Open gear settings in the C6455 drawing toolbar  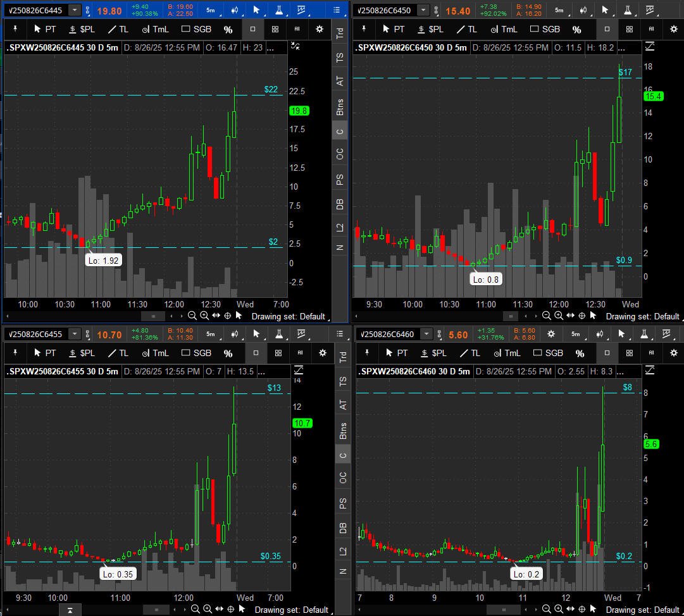point(323,353)
